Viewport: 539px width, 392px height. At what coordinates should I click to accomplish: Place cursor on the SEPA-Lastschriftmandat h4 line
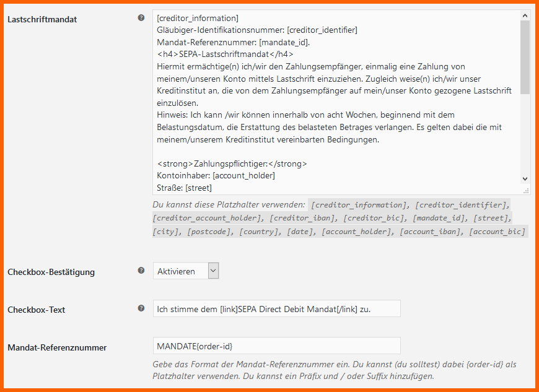(225, 54)
